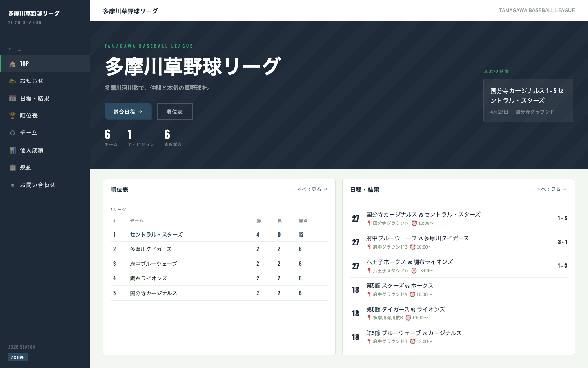Open 個人成績 from the sidebar
This screenshot has height=368, width=588.
(x=45, y=150)
